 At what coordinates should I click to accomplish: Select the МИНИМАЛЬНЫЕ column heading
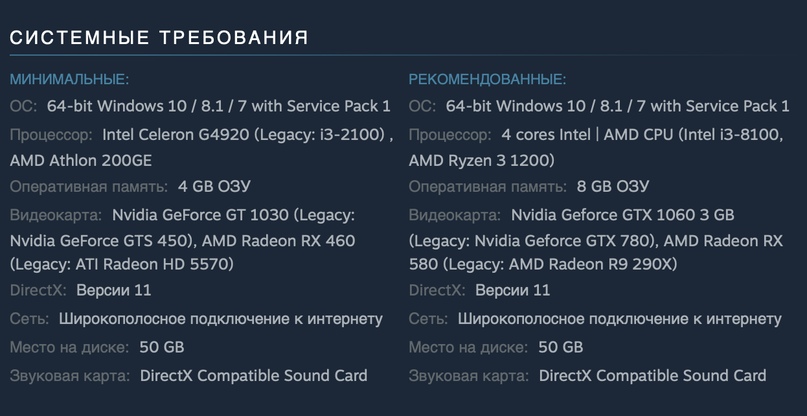pos(69,79)
